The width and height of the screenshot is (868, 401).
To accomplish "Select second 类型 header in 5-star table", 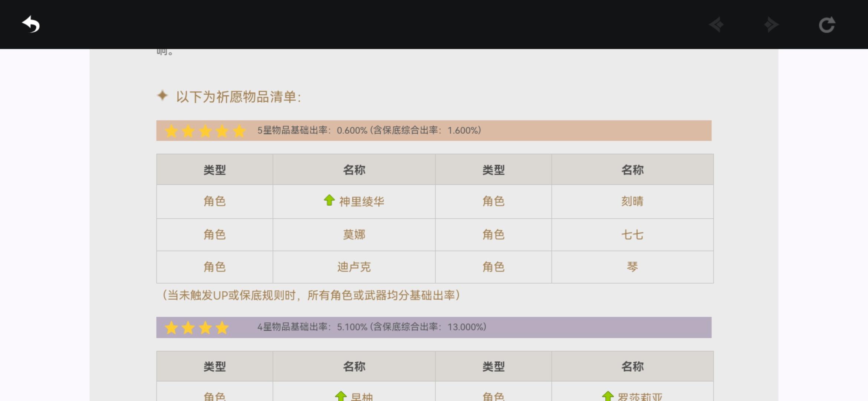I will [493, 170].
